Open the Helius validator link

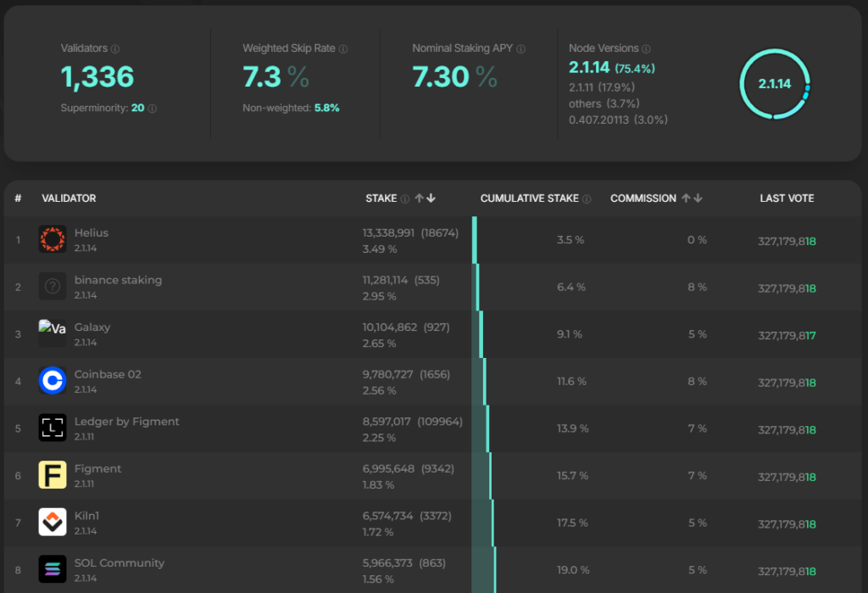coord(92,232)
